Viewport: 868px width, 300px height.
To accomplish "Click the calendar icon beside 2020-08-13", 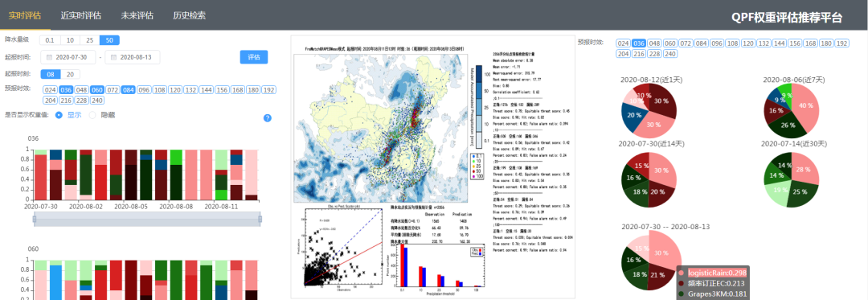I will [x=113, y=57].
